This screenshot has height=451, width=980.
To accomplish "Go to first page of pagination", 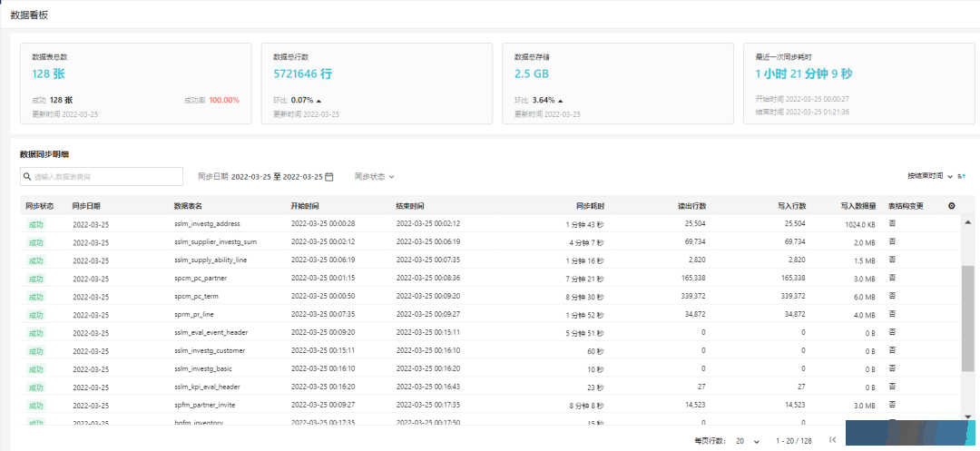I will pos(832,440).
